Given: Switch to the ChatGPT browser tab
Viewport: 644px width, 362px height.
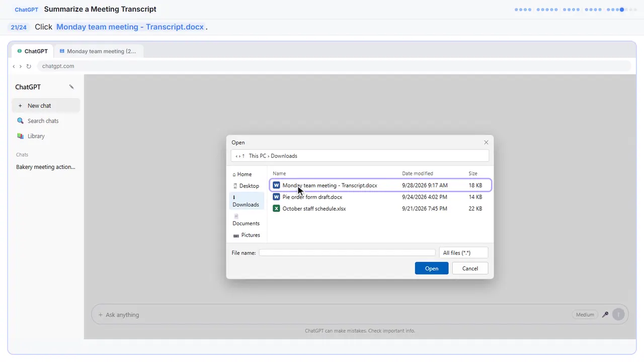Looking at the screenshot, I should pyautogui.click(x=33, y=51).
